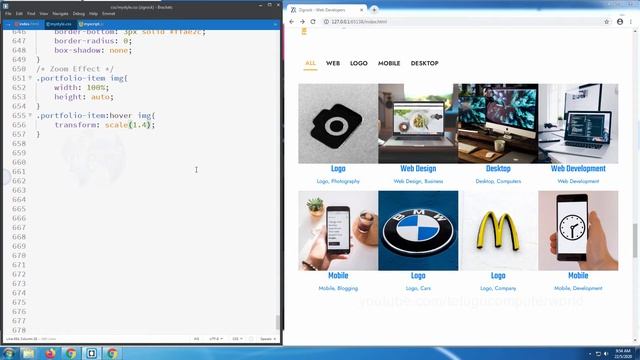Open the Debug menu in Brackets
Viewport: 640px width, 360px height.
pyautogui.click(x=78, y=13)
